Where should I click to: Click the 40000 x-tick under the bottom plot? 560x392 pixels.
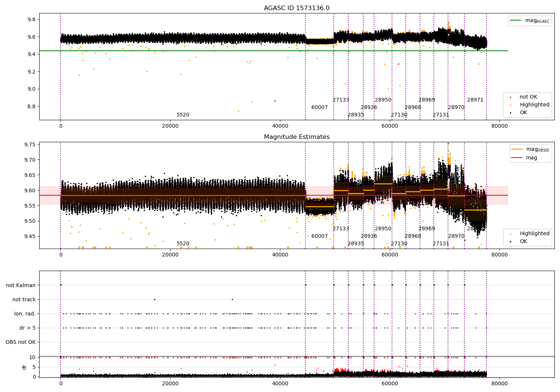[x=280, y=384]
